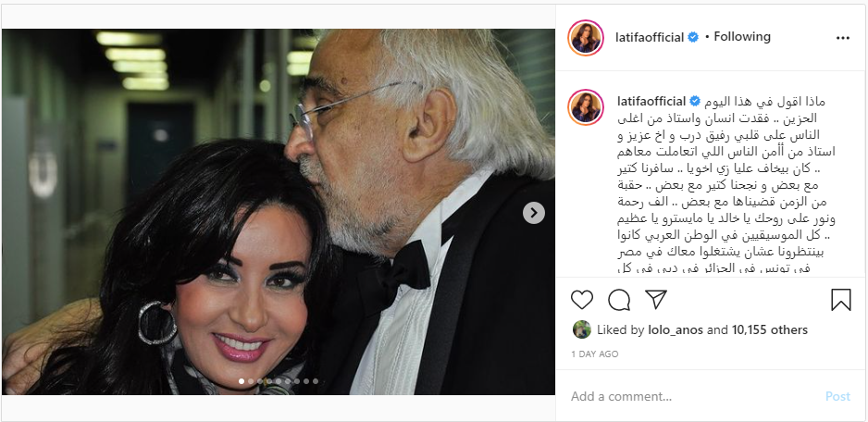Click the lolo_anos liker avatar
Screen dimensions: 868x422
(582, 329)
